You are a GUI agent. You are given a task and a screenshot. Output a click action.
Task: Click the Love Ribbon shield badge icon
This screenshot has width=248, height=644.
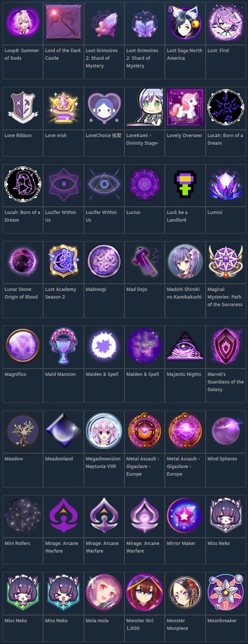click(23, 107)
